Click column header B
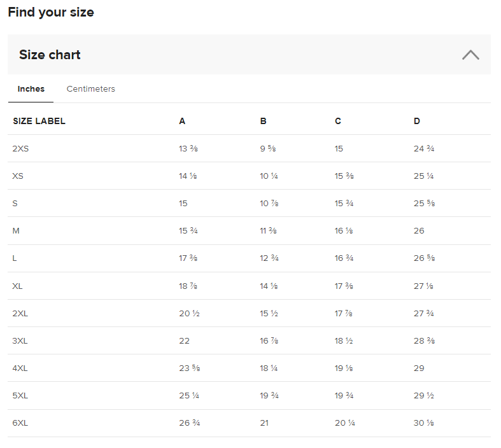The width and height of the screenshot is (501, 448). (x=263, y=121)
